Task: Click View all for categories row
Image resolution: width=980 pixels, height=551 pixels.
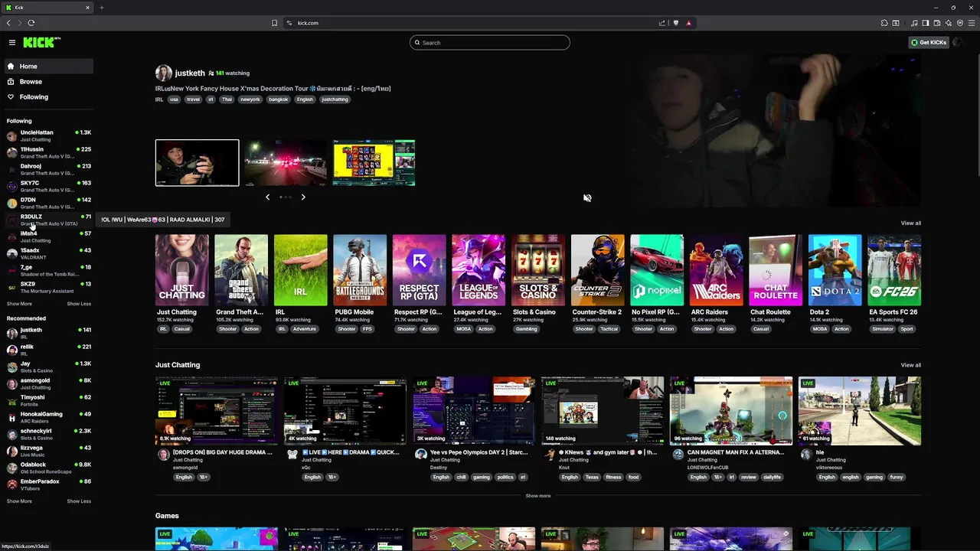Action: pyautogui.click(x=910, y=223)
